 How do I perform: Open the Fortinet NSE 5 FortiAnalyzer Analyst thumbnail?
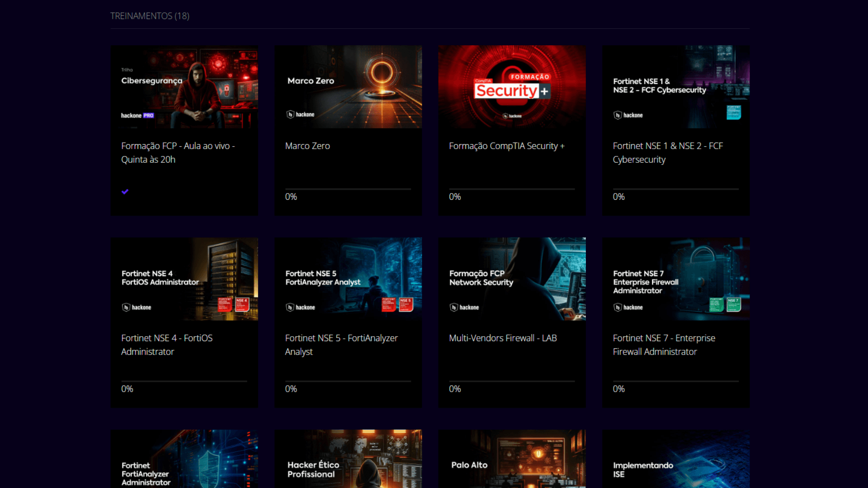(348, 279)
